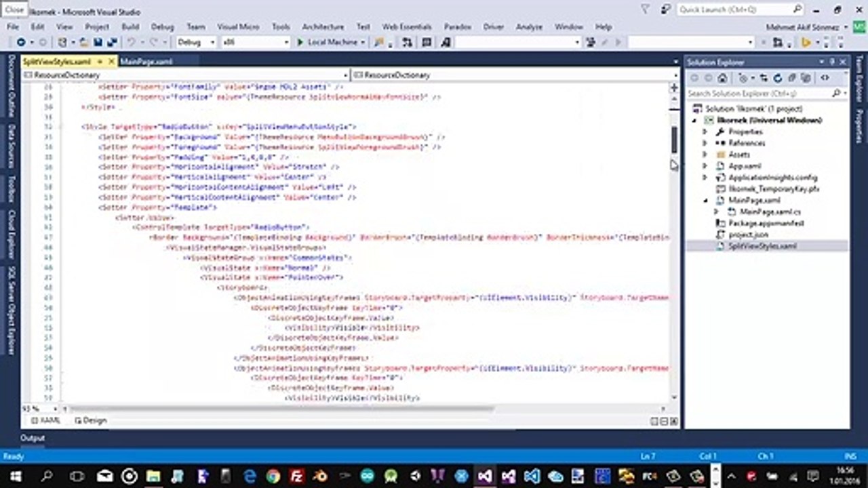Pin Solution Explorer with auto-hide pin
Screen dimensions: 868x488
tap(833, 62)
